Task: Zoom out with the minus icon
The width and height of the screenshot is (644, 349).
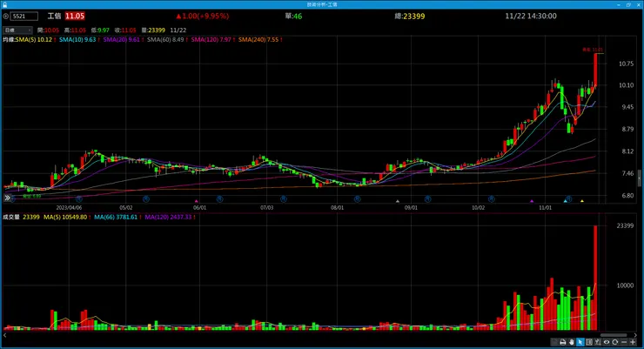Action: pyautogui.click(x=624, y=342)
